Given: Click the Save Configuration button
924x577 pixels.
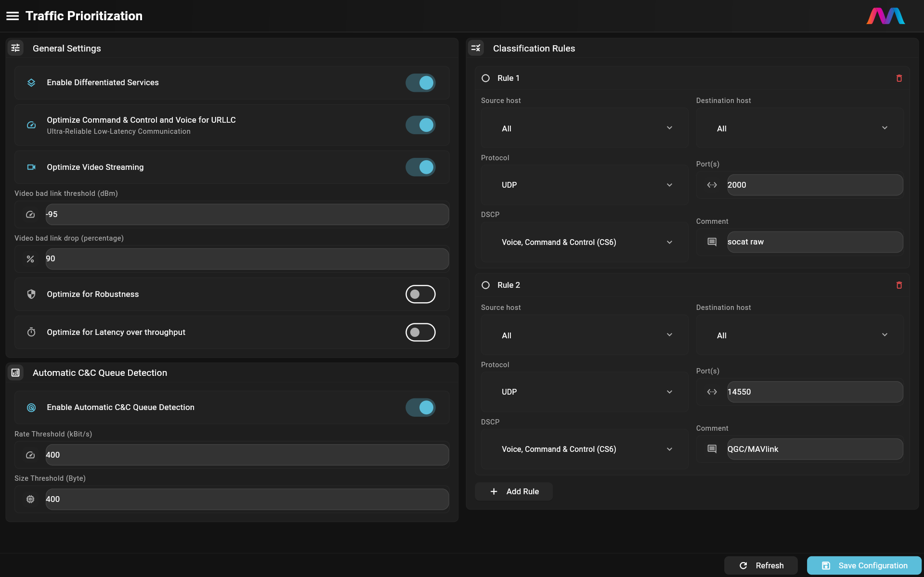Looking at the screenshot, I should [x=863, y=565].
